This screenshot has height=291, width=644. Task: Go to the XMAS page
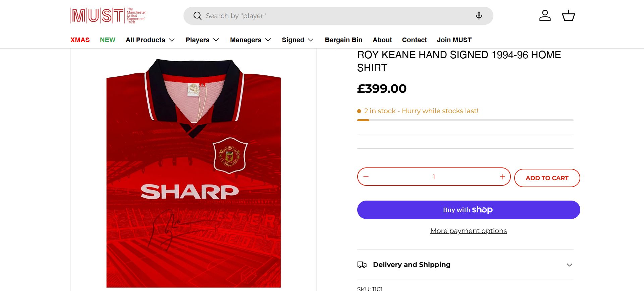coord(80,40)
